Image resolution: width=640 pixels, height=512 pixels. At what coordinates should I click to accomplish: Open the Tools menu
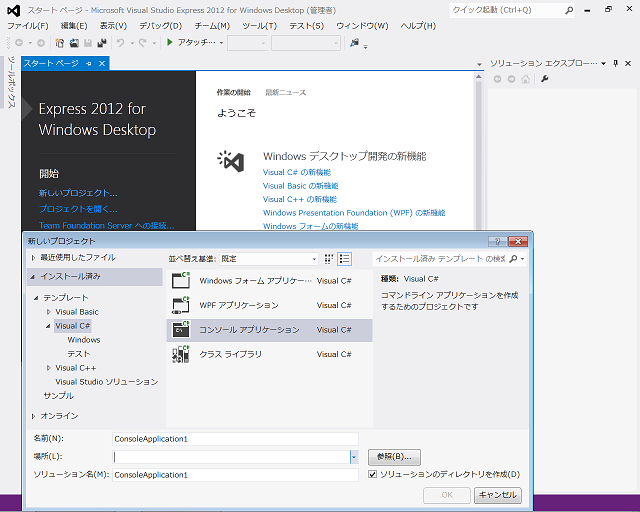(x=260, y=26)
